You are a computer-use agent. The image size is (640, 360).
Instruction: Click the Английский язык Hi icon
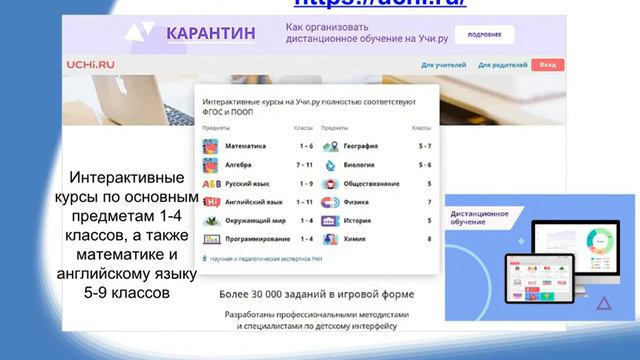click(x=211, y=202)
